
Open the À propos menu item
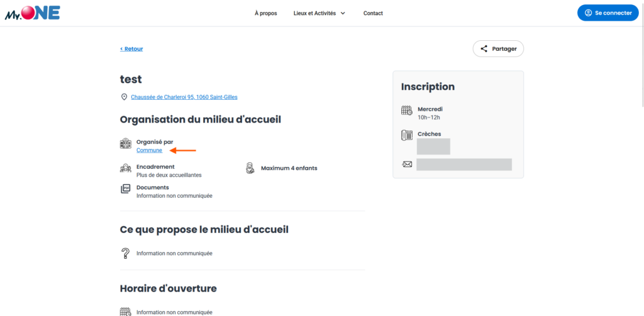pyautogui.click(x=265, y=13)
